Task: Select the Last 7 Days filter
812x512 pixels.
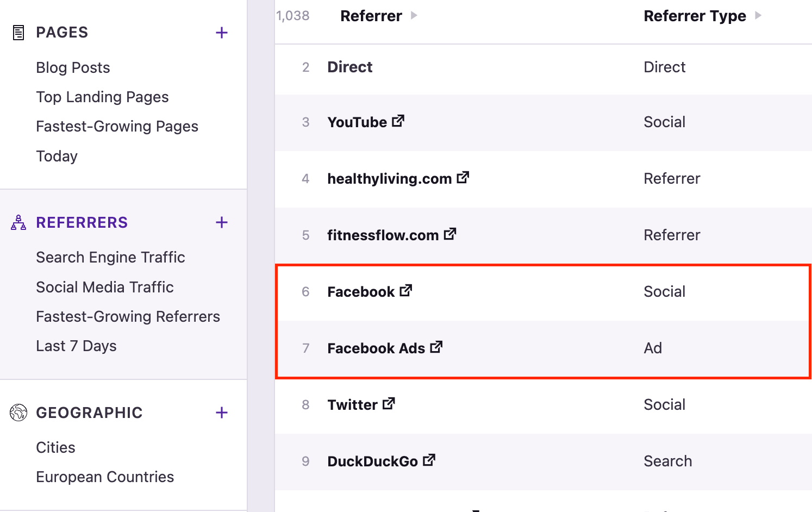Action: (x=76, y=346)
